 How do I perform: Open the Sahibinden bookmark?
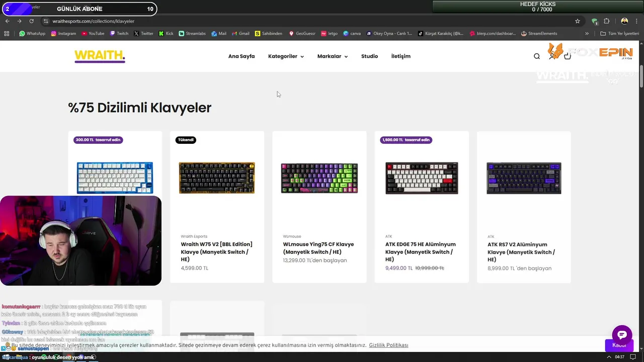269,34
